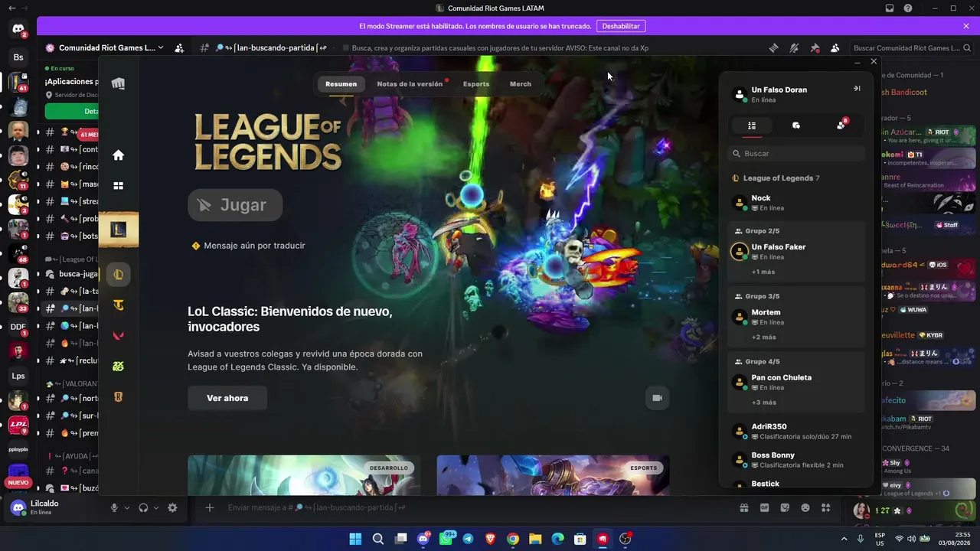Image resolution: width=980 pixels, height=551 pixels.
Task: Show the friends list view
Action: pyautogui.click(x=752, y=126)
